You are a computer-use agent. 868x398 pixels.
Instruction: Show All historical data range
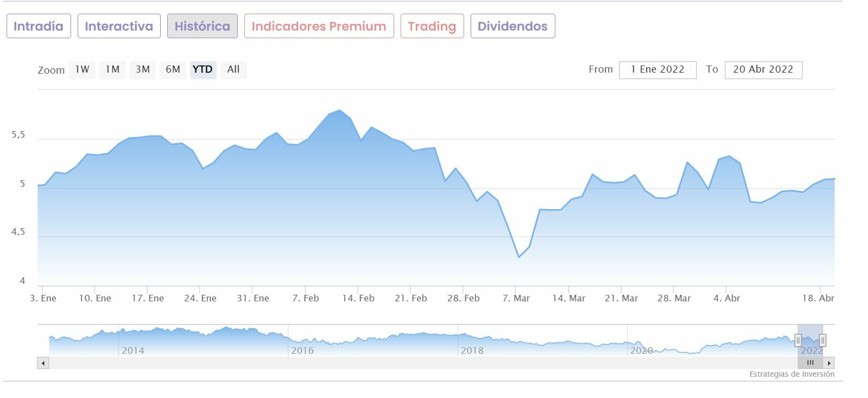coord(233,69)
